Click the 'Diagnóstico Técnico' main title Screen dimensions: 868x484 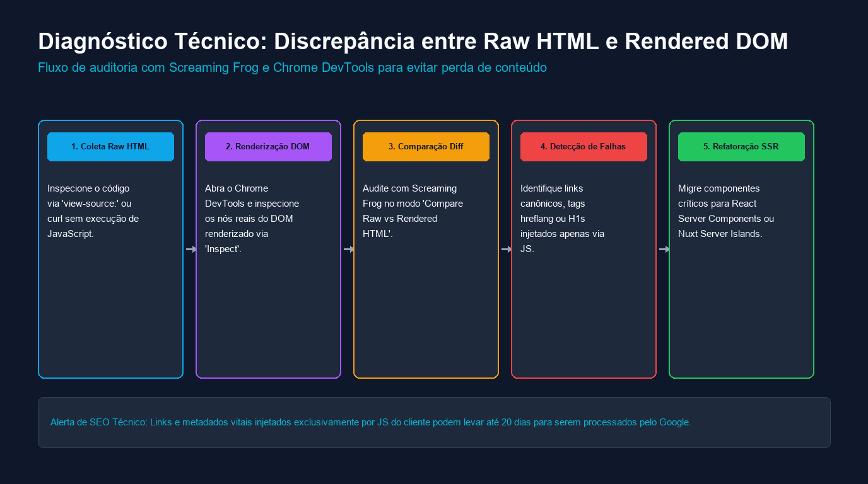pyautogui.click(x=413, y=42)
